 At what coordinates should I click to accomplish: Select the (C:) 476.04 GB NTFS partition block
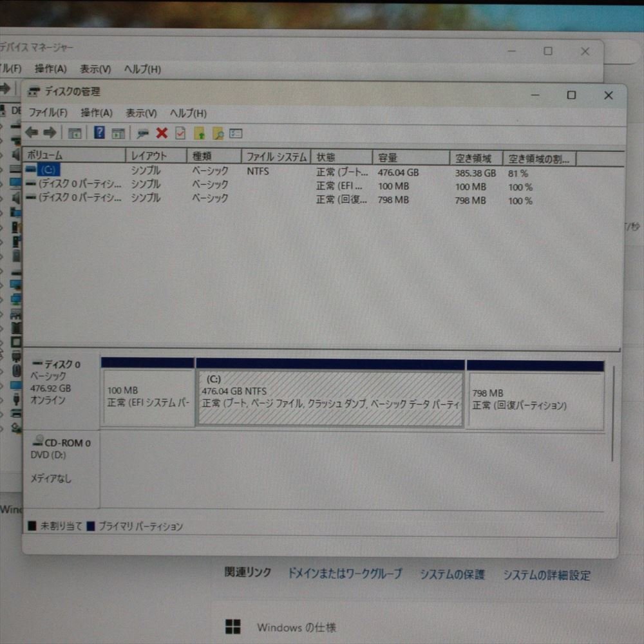pos(330,393)
